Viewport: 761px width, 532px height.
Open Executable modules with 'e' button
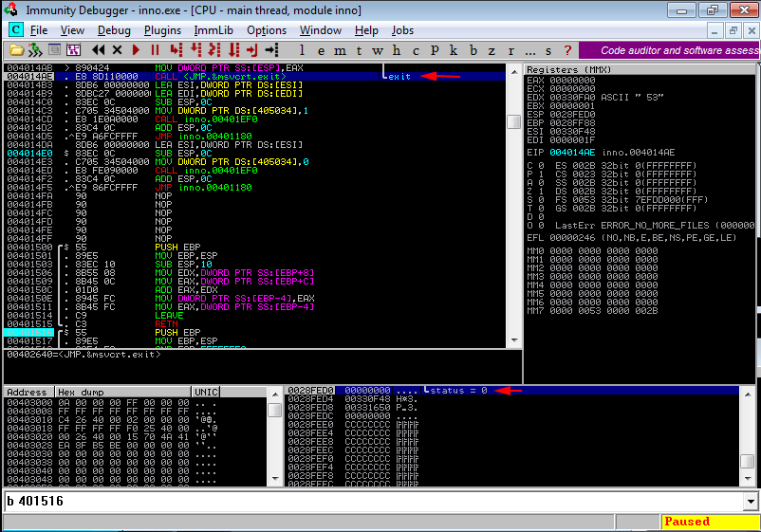pyautogui.click(x=322, y=50)
